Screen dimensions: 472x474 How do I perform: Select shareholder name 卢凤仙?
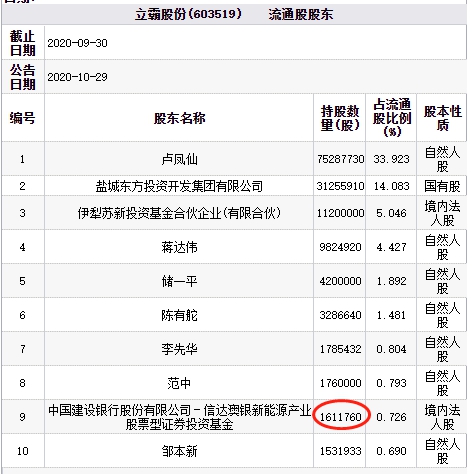(x=179, y=159)
